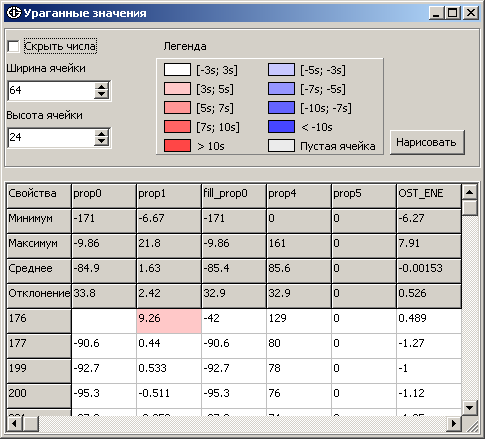The image size is (485, 439).
Task: Click the mean value -0.00153 for OST_ENE
Action: point(429,271)
